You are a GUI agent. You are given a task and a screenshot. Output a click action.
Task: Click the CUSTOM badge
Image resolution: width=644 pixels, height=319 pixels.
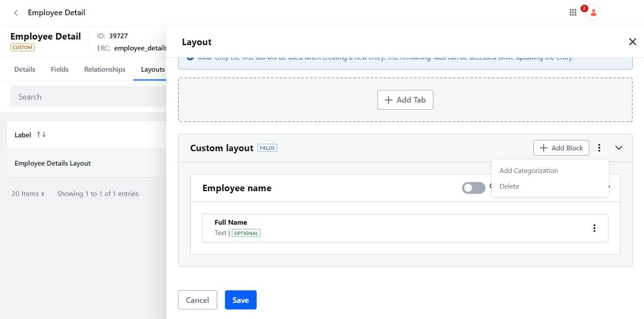pyautogui.click(x=23, y=47)
